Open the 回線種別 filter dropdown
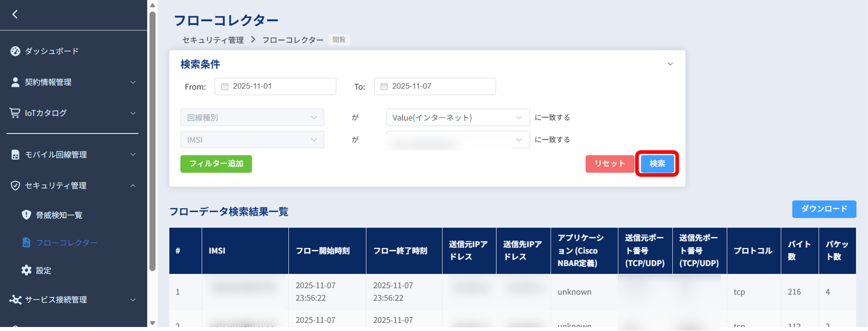The image size is (868, 331). [252, 117]
